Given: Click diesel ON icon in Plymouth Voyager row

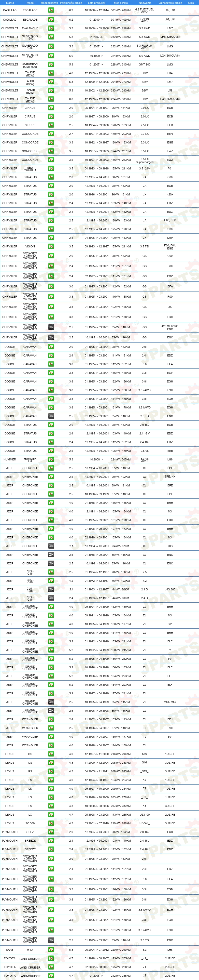Looking at the screenshot, I should pyautogui.click(x=51, y=940).
